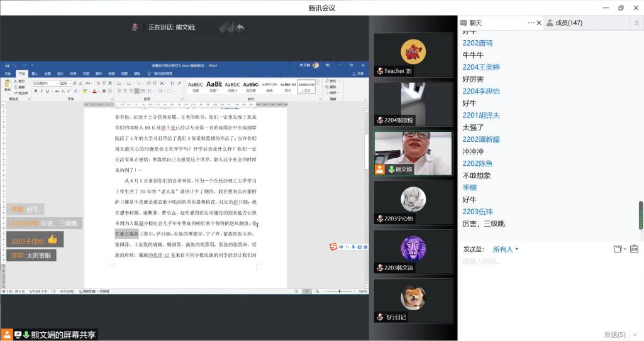Click Teacher 刘's participant video tile
The height and width of the screenshot is (341, 644).
click(413, 55)
